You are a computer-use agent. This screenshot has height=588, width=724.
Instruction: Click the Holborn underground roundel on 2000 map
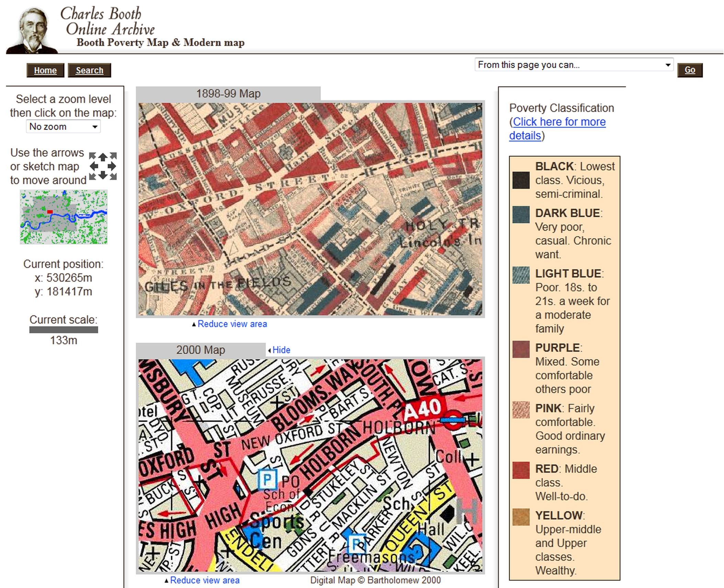[452, 420]
